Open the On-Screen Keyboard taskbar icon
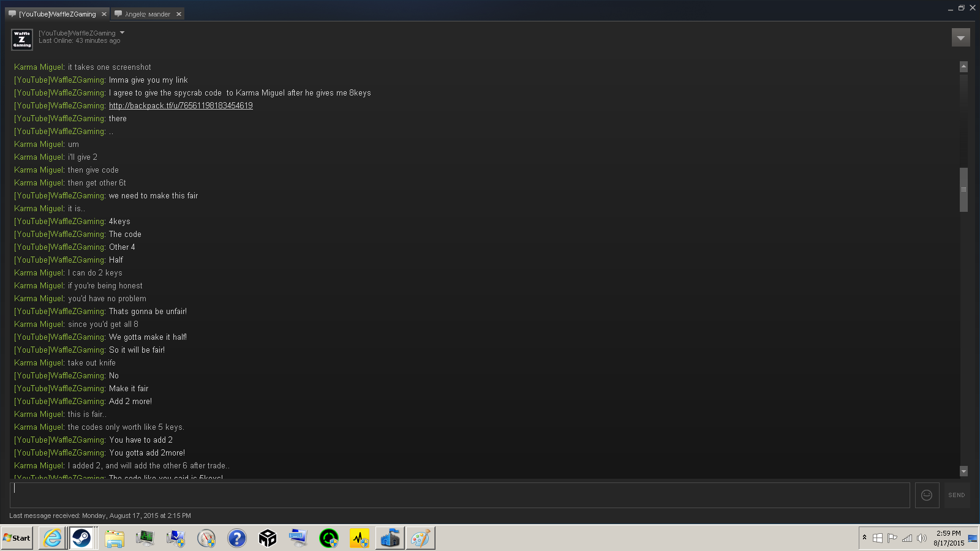 [x=298, y=538]
